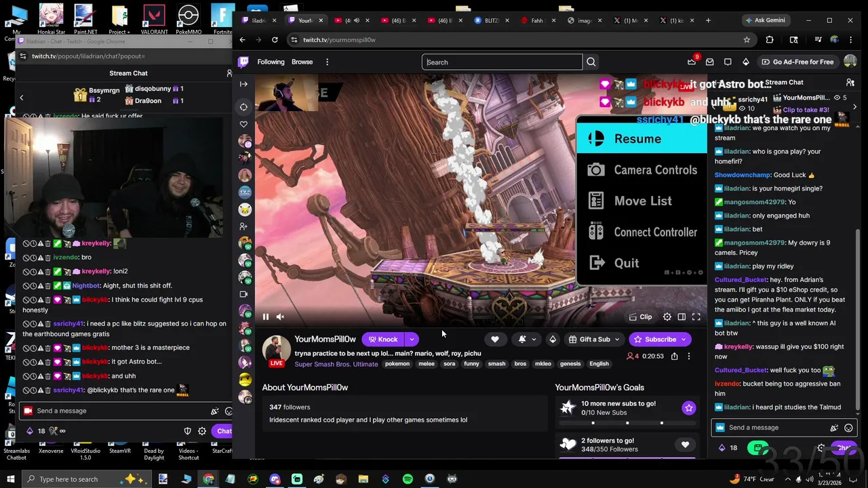This screenshot has height=488, width=868.
Task: Click Go Ad-Free for Free
Action: (x=797, y=62)
